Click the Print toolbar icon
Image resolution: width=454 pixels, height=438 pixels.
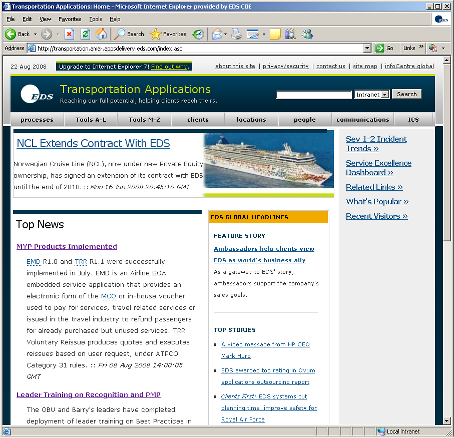(237, 34)
